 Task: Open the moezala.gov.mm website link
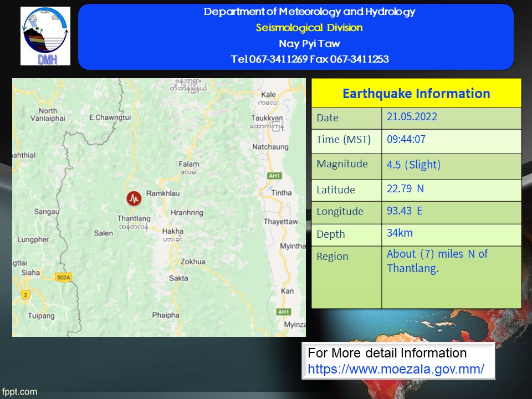(x=396, y=369)
